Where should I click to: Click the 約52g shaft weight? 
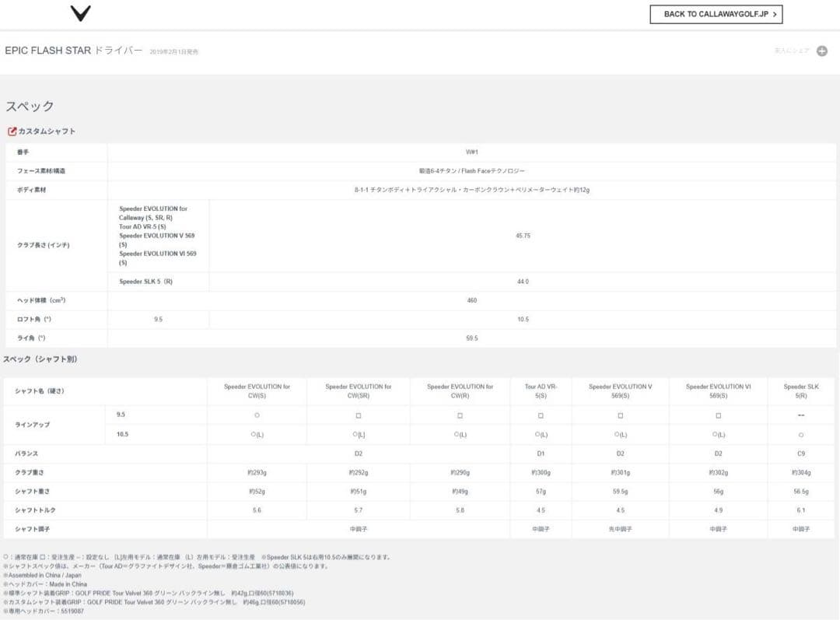pyautogui.click(x=257, y=492)
